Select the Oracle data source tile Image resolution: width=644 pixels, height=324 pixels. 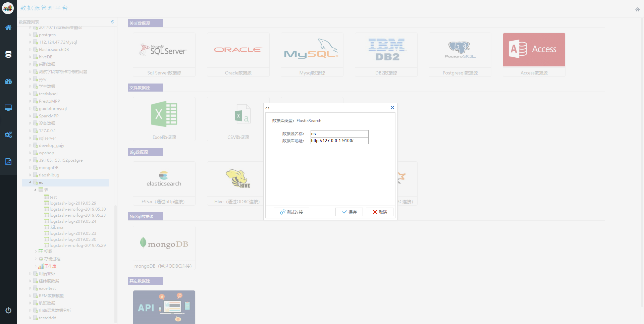click(238, 55)
